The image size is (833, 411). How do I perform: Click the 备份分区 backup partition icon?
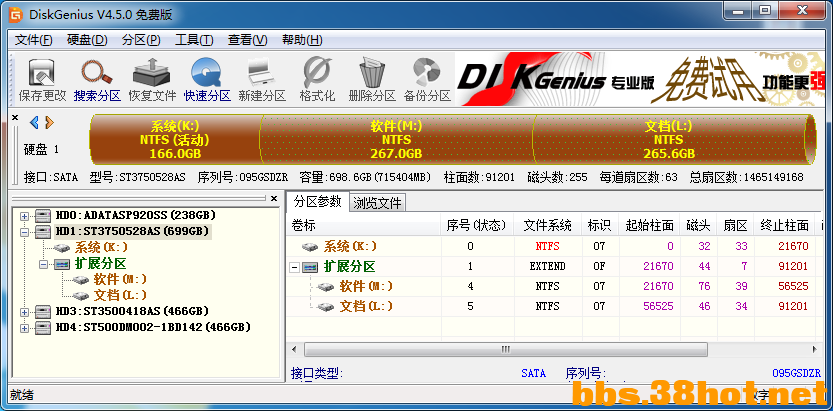pos(427,73)
